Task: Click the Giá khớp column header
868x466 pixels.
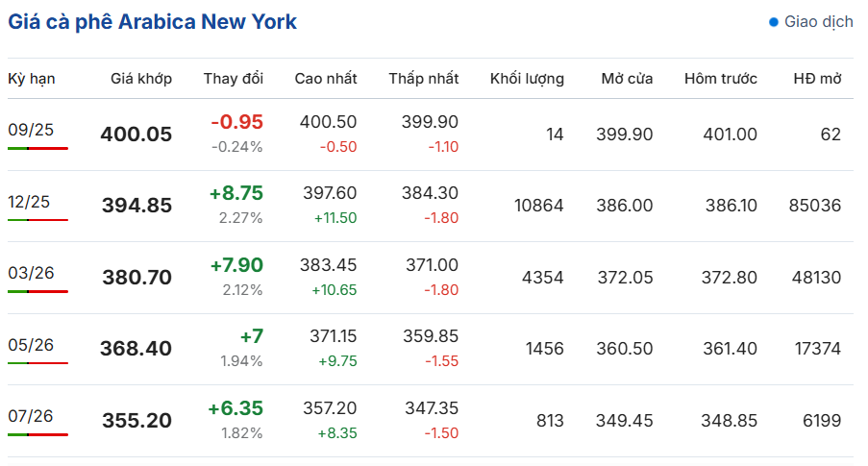Action: tap(141, 79)
